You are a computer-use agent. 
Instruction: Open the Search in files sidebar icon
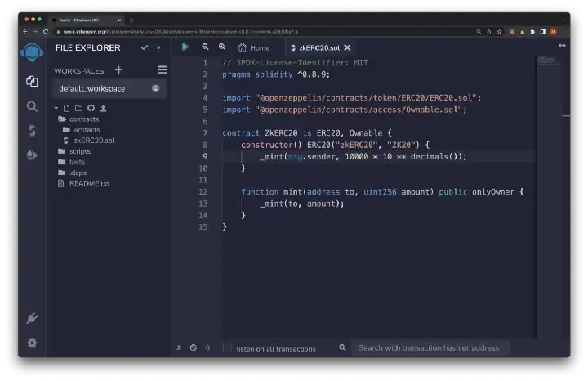coord(32,106)
